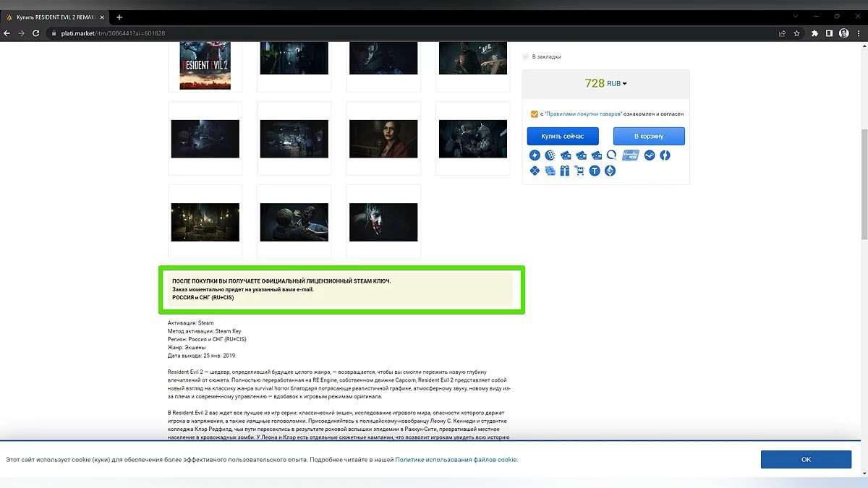The height and width of the screenshot is (488, 868).
Task: Select the UnionPay payment icon
Action: (x=630, y=155)
